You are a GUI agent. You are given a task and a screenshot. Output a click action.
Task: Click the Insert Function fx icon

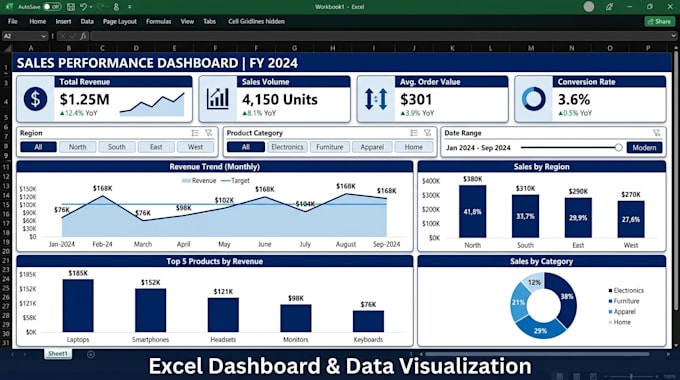[x=83, y=36]
